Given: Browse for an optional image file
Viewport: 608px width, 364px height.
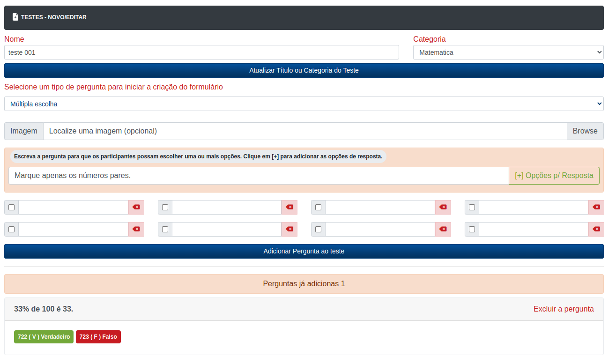Looking at the screenshot, I should pyautogui.click(x=585, y=131).
